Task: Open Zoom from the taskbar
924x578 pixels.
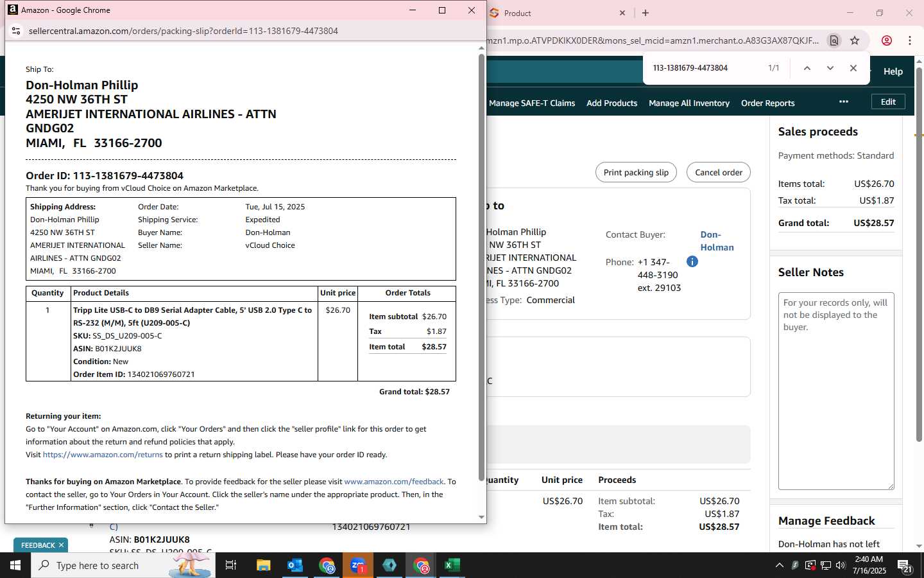Action: coord(358,565)
